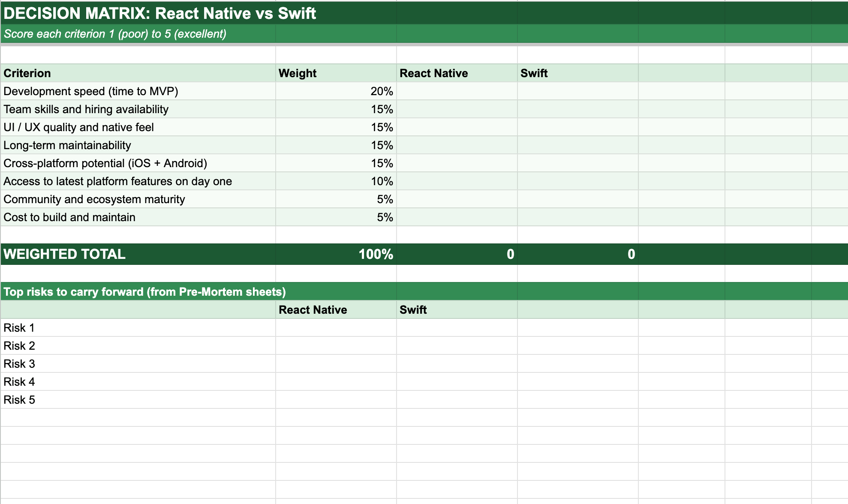Select React Native weighted total value 0
This screenshot has width=848, height=504.
457,254
